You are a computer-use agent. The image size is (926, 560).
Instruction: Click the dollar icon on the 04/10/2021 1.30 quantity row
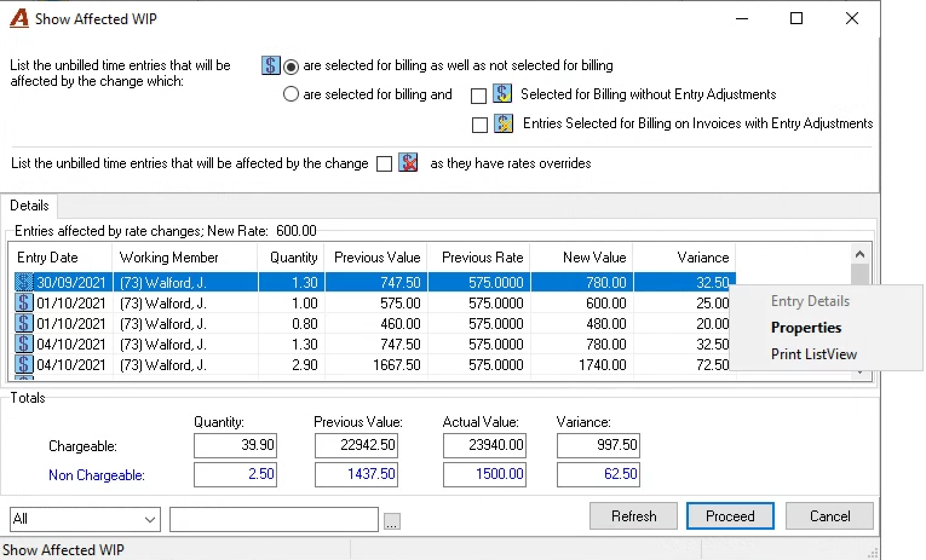pos(24,344)
